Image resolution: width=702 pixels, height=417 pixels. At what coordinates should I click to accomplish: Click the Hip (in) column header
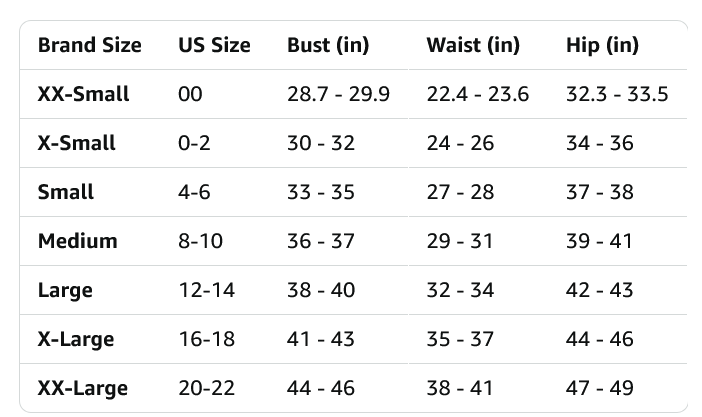602,45
